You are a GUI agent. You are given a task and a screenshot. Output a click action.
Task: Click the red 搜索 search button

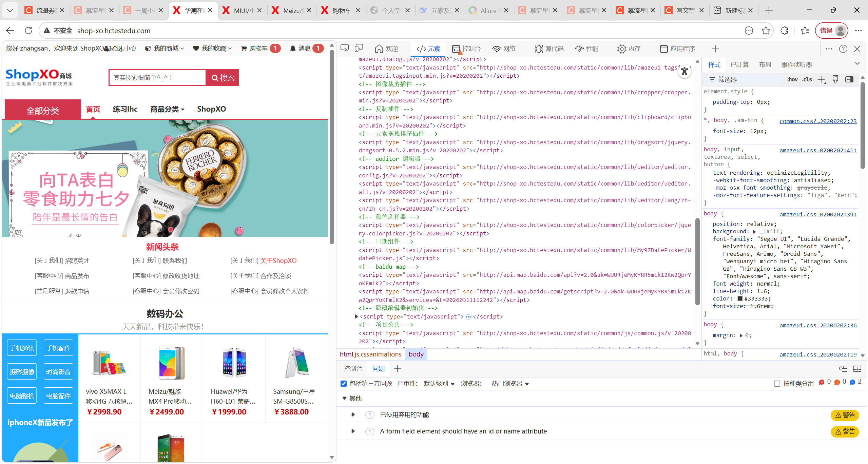[x=223, y=78]
